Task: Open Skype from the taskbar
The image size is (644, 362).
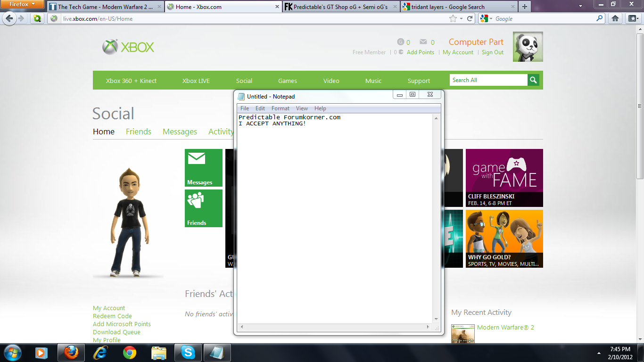Action: coord(188,353)
